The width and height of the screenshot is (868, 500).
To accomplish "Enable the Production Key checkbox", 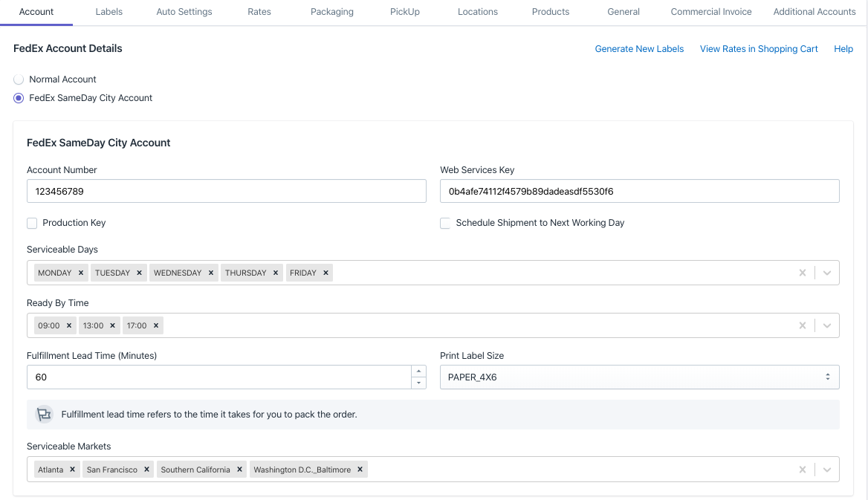I will click(x=32, y=223).
